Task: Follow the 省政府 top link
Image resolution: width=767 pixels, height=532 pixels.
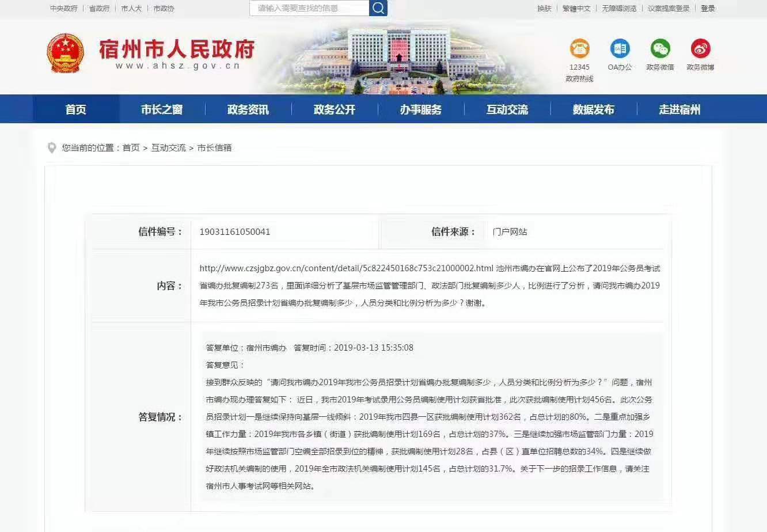Action: 99,9
